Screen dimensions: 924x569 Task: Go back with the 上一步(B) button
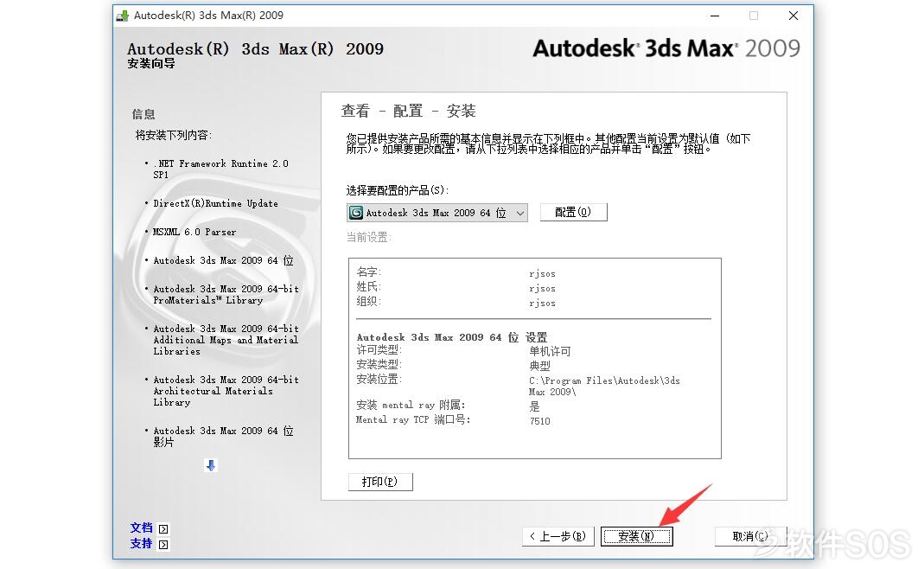point(558,536)
